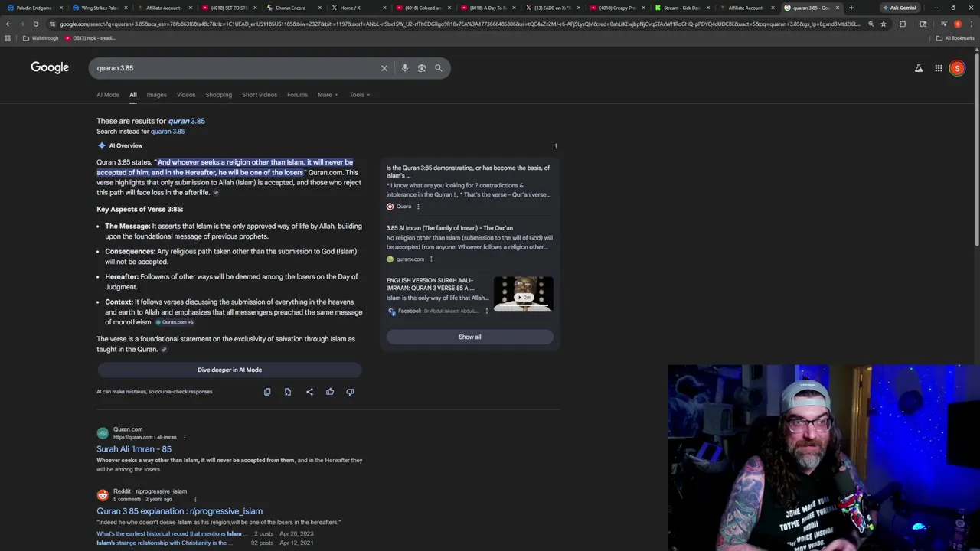Open Quran 3 85 explanation Reddit result
Screen dimensions: 980x551
[179, 511]
